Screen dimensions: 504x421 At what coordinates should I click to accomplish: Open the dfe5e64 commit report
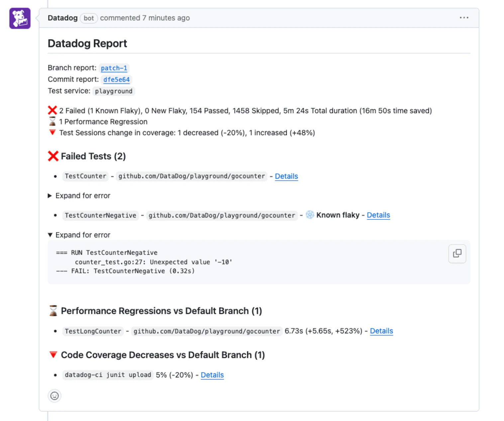116,80
